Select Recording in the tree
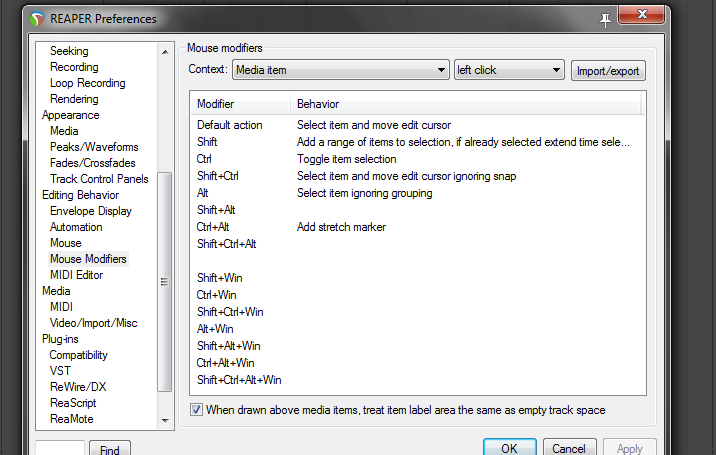Image resolution: width=716 pixels, height=455 pixels. tap(74, 67)
